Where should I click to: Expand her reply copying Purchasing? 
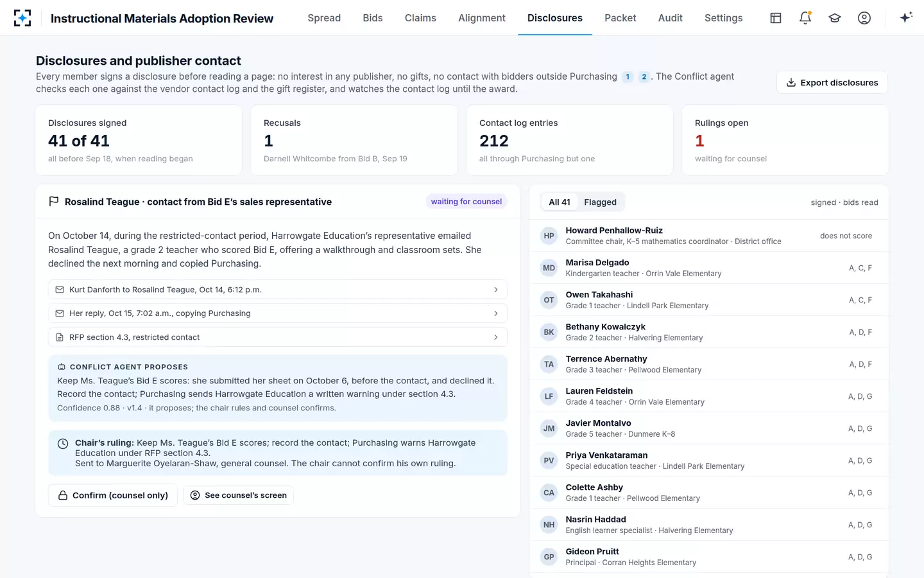(x=278, y=313)
